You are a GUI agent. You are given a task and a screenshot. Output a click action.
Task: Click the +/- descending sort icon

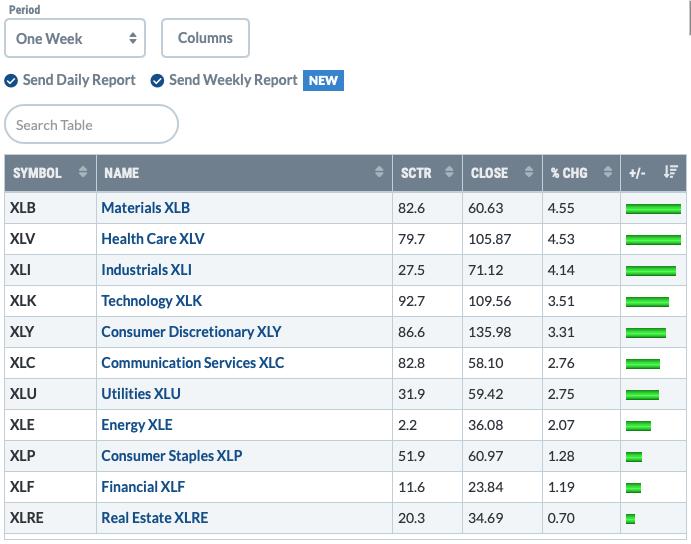pos(671,172)
